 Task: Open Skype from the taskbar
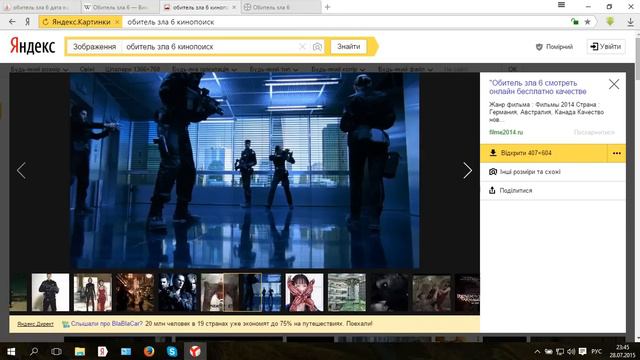[172, 351]
